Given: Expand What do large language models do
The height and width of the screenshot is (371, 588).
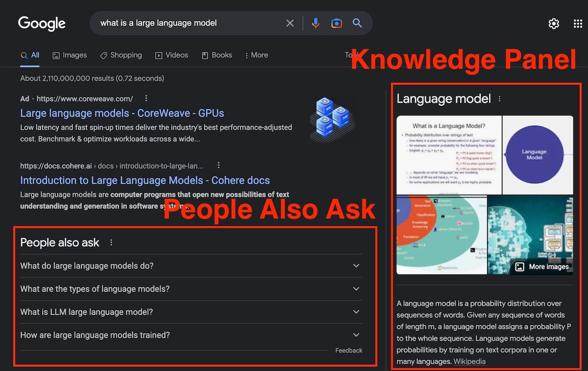Looking at the screenshot, I should pos(191,266).
